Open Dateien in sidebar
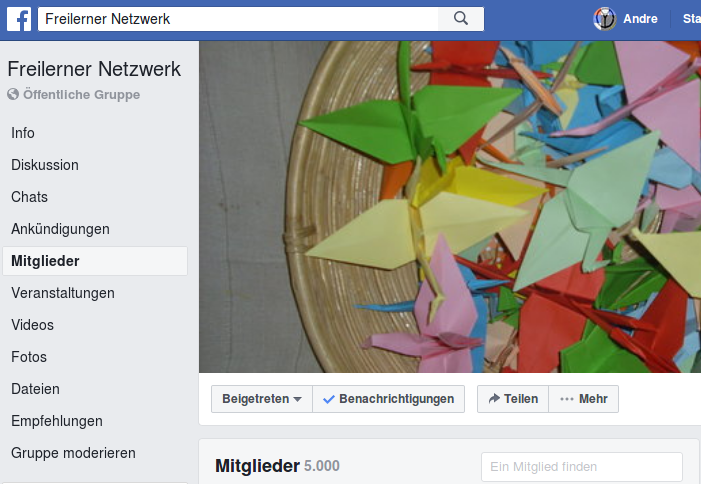 click(35, 389)
